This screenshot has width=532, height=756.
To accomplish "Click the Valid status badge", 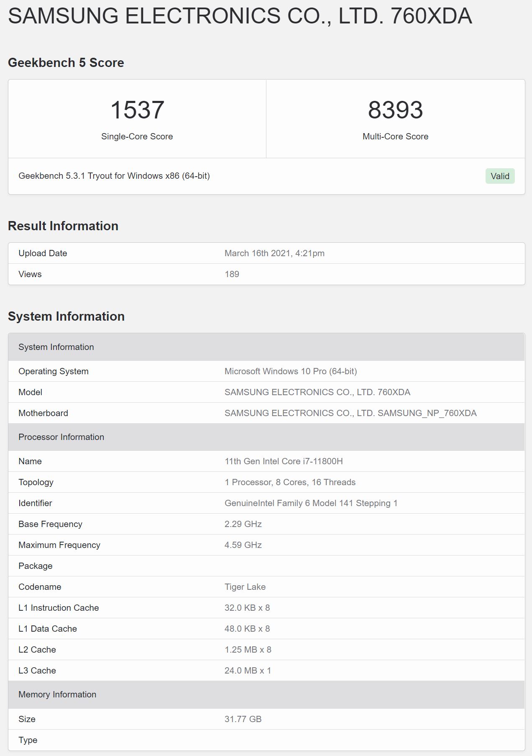I will tap(500, 176).
